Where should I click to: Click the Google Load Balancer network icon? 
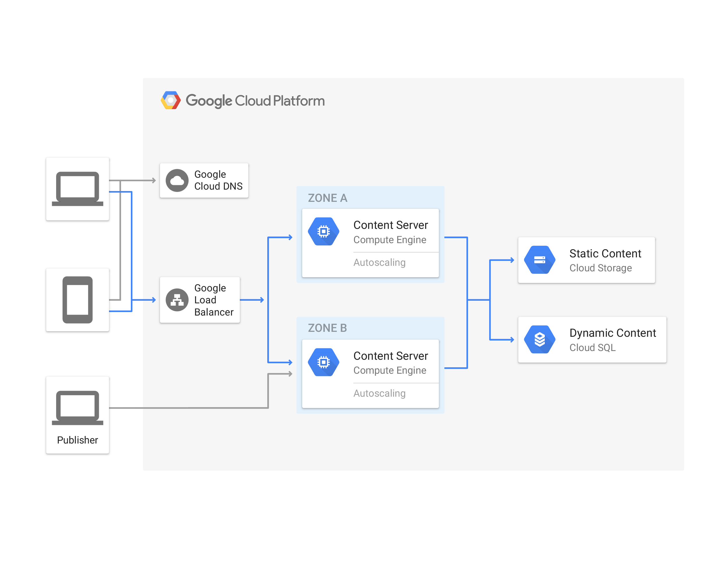point(177,300)
